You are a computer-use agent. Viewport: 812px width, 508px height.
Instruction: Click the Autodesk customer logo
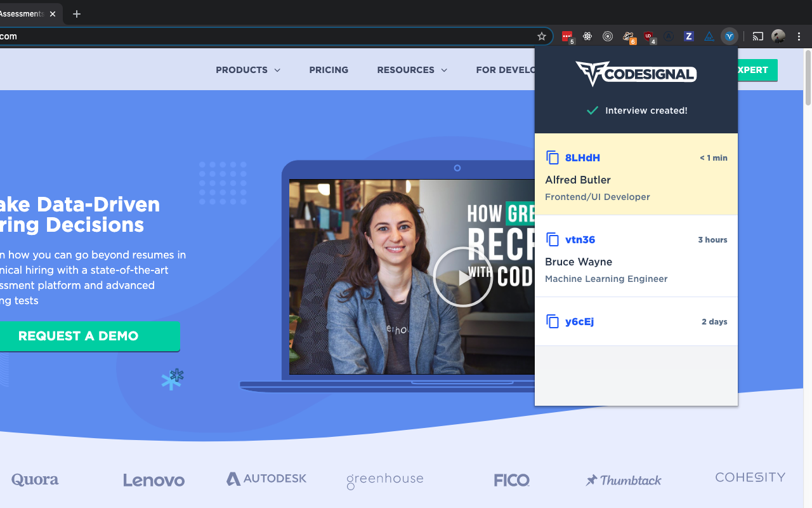coord(266,479)
